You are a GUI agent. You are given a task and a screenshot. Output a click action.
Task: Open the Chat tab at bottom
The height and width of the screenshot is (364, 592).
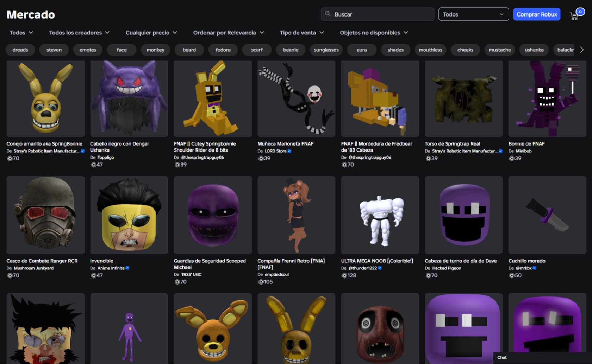point(502,357)
